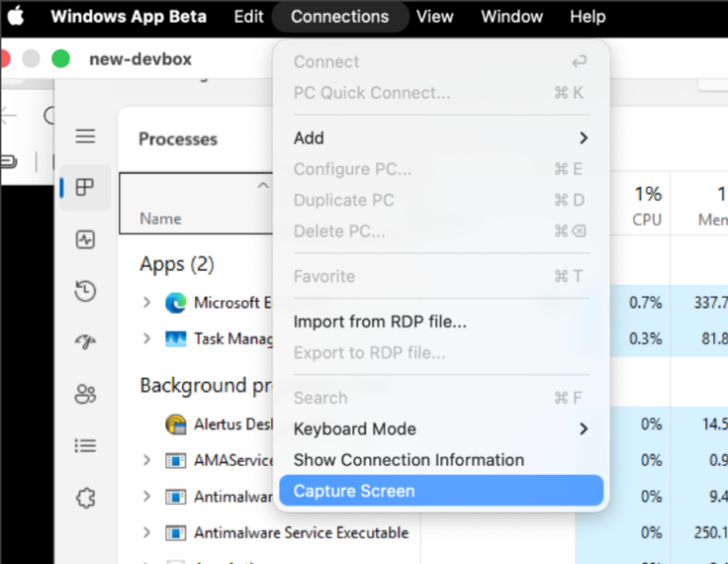Click Microsoft Edge 0.7% CPU value
728x564 pixels.
pos(645,303)
